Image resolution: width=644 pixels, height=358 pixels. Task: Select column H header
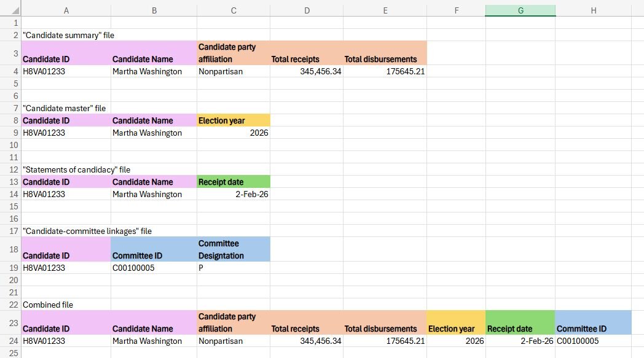pos(594,10)
